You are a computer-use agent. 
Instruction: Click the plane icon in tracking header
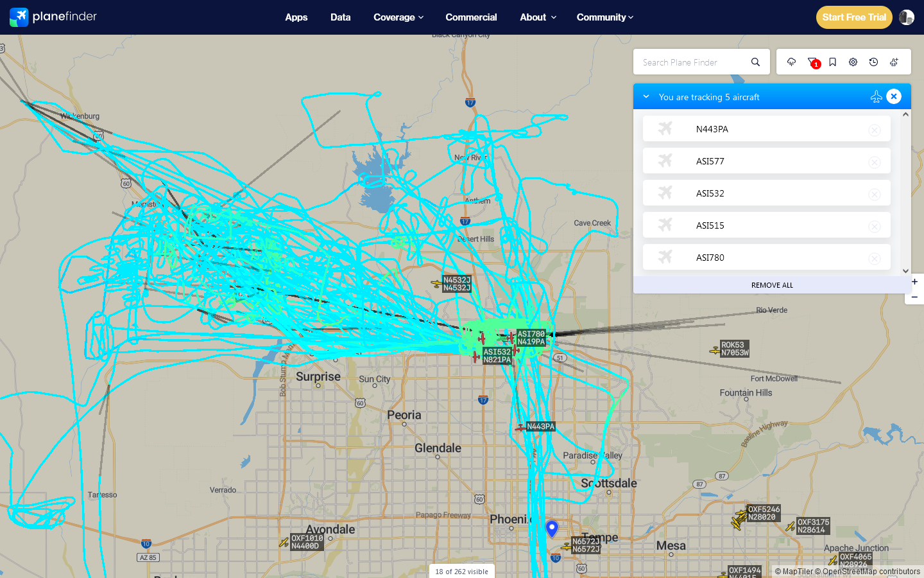876,96
